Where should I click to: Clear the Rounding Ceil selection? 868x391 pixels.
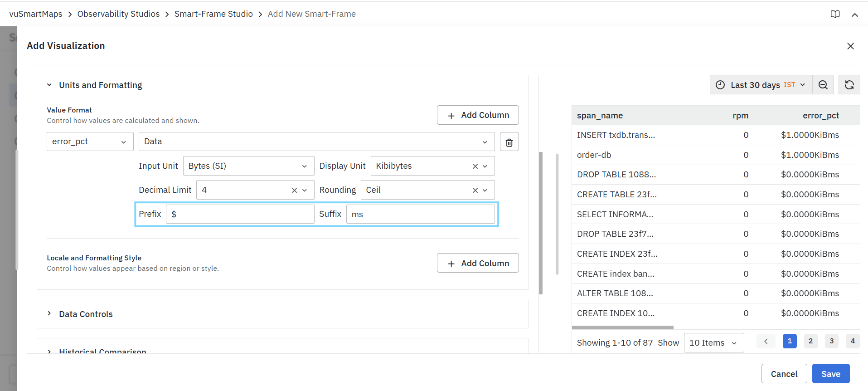click(x=475, y=190)
